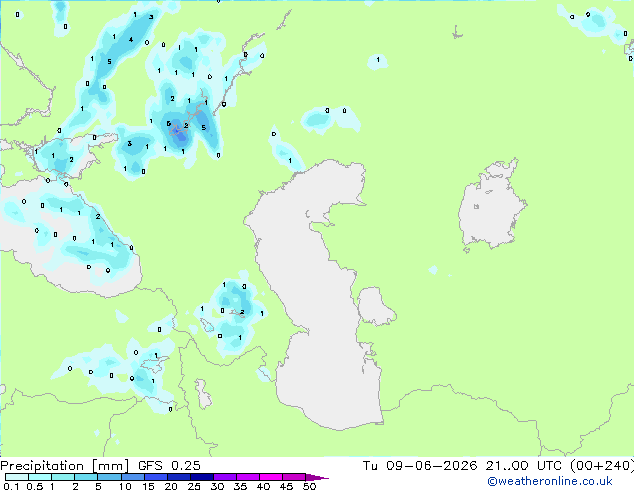Click the 'GFS' model label
This screenshot has width=634, height=490.
coord(150,466)
